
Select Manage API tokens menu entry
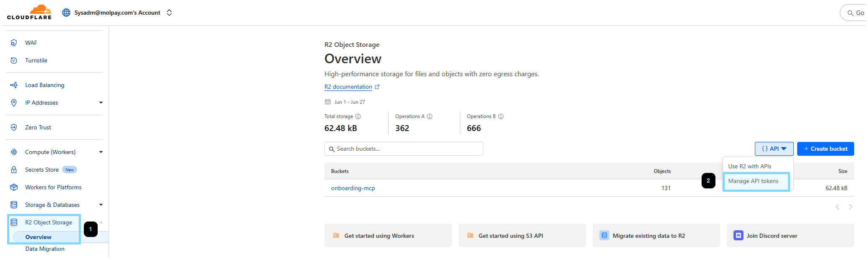coord(753,181)
